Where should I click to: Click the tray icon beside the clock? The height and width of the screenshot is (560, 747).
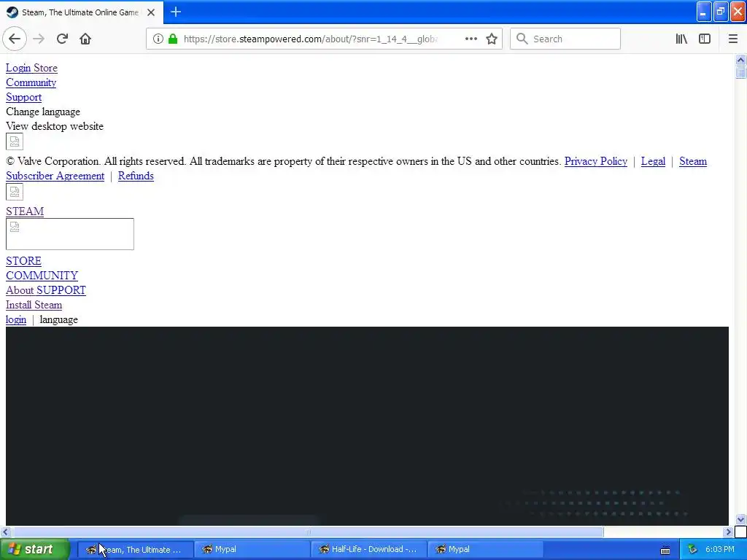click(x=693, y=550)
